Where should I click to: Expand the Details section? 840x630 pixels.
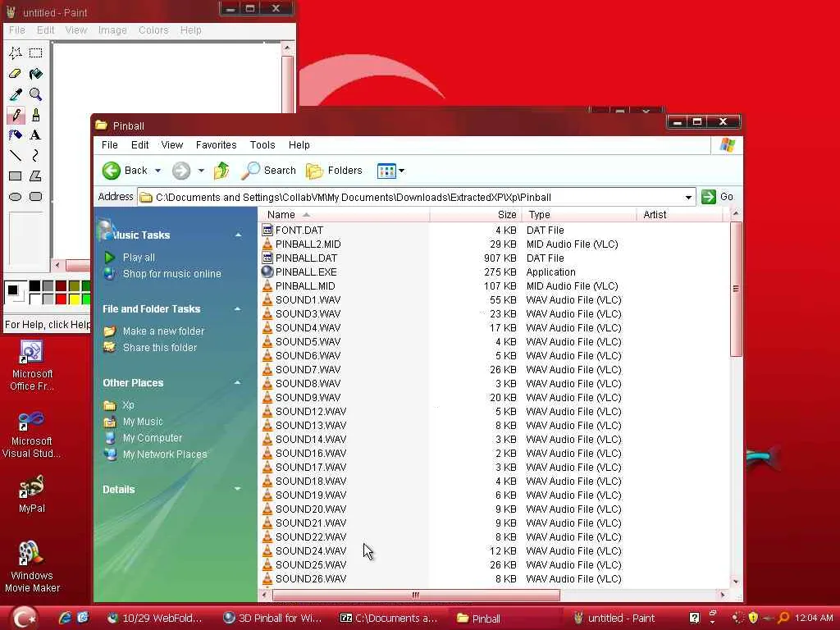click(238, 489)
